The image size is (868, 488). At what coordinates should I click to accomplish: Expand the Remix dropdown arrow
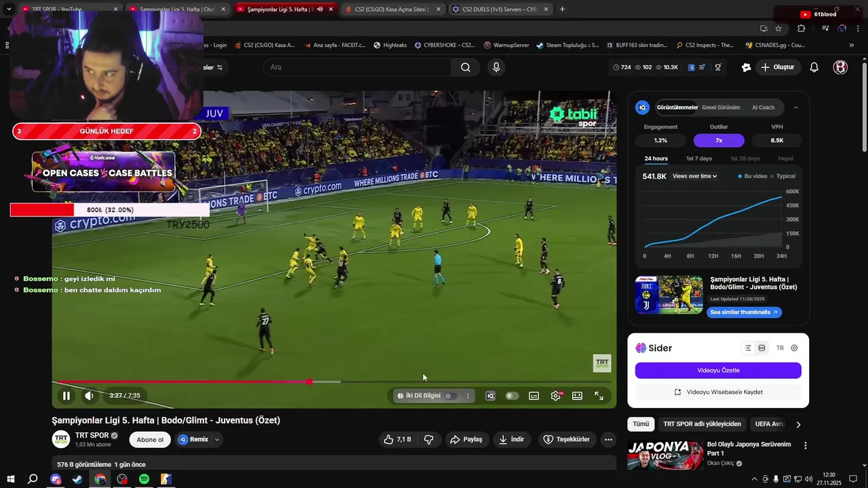tap(217, 439)
